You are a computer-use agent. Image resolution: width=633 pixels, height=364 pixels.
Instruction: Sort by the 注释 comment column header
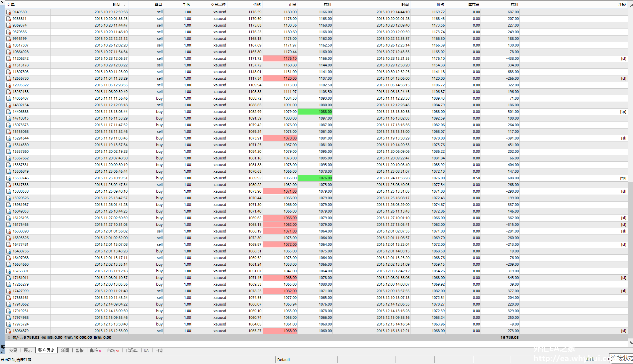coord(573,5)
